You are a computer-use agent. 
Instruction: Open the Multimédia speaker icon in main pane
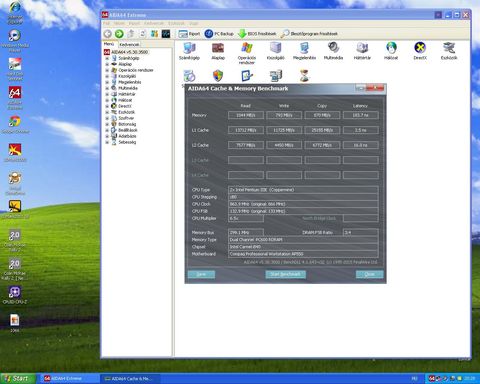coord(333,51)
